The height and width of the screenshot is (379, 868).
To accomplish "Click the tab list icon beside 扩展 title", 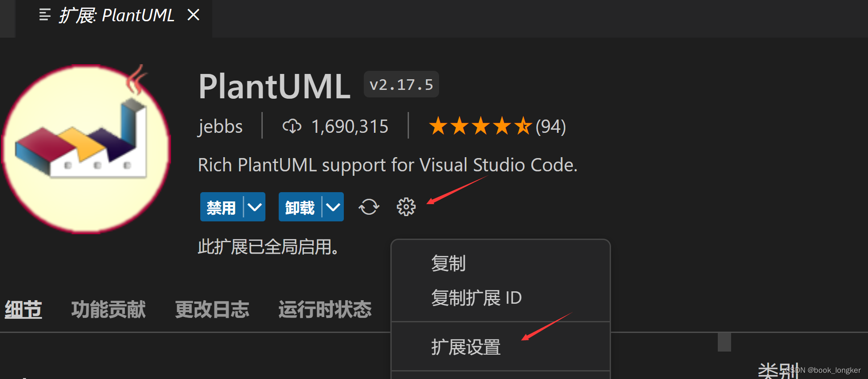I will coord(45,15).
